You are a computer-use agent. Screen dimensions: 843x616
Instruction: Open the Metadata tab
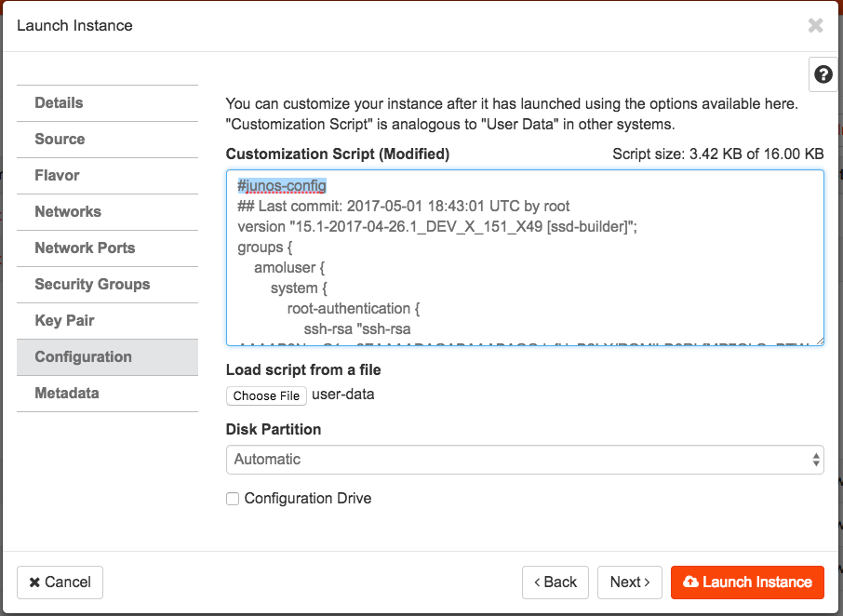(67, 394)
